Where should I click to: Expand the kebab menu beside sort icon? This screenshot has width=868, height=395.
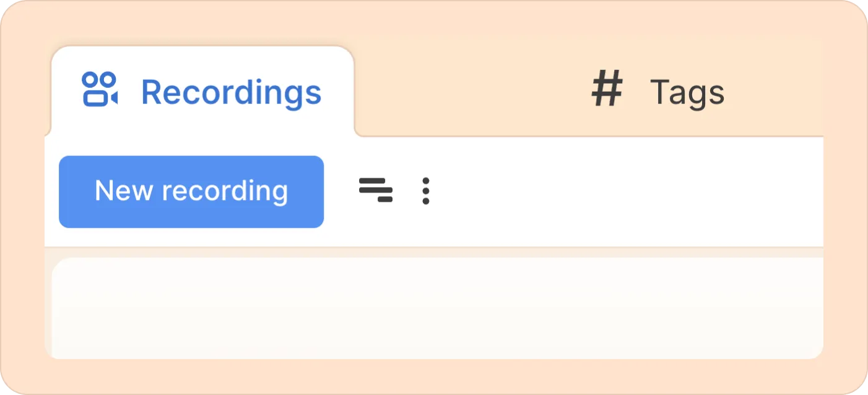(x=425, y=191)
